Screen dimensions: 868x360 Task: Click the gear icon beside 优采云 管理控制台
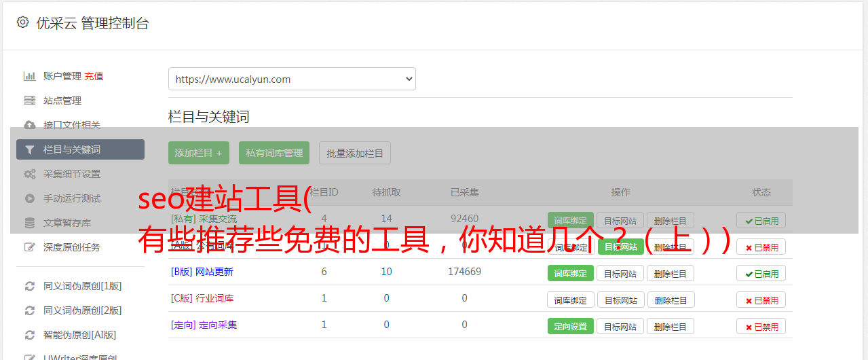click(22, 22)
